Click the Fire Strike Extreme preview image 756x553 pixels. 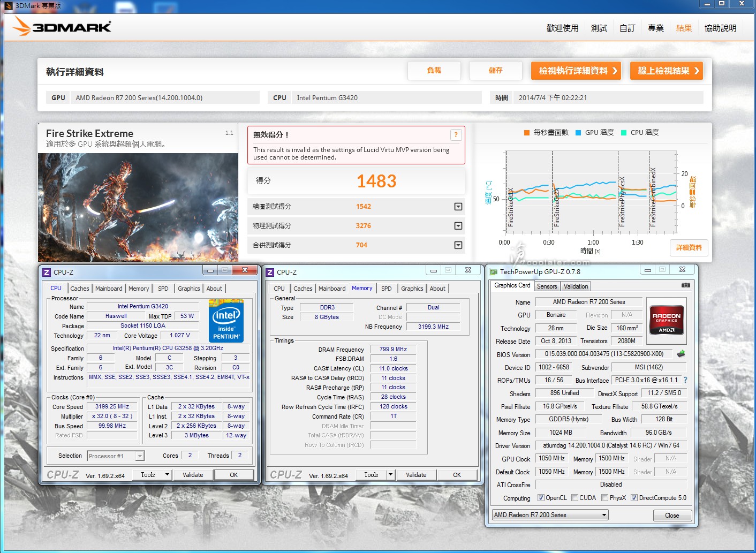tap(138, 207)
